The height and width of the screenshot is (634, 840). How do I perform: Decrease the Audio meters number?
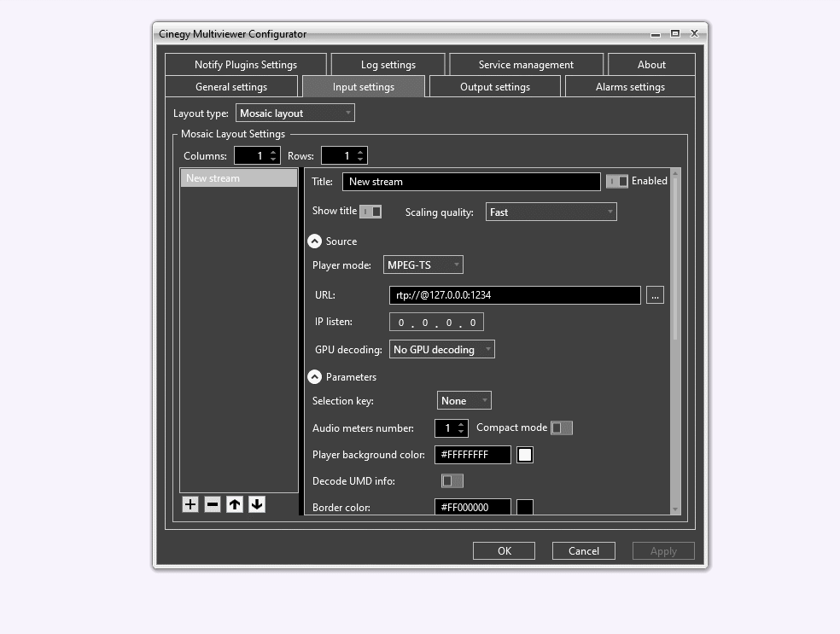click(461, 432)
